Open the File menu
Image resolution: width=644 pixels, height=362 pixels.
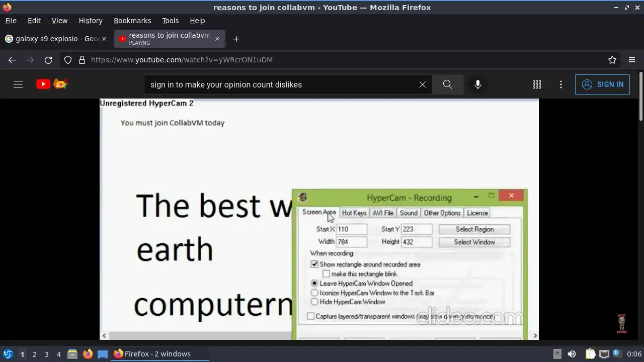[x=11, y=21]
